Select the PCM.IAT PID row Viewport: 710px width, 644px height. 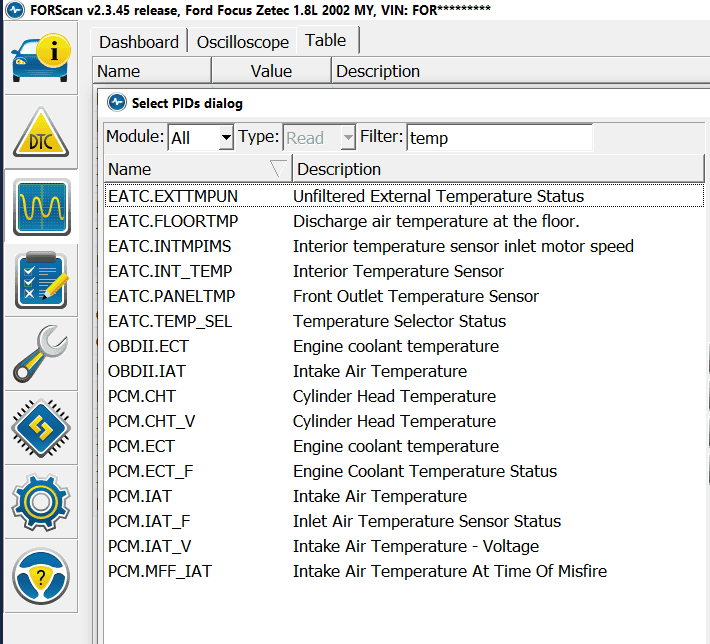coord(404,496)
